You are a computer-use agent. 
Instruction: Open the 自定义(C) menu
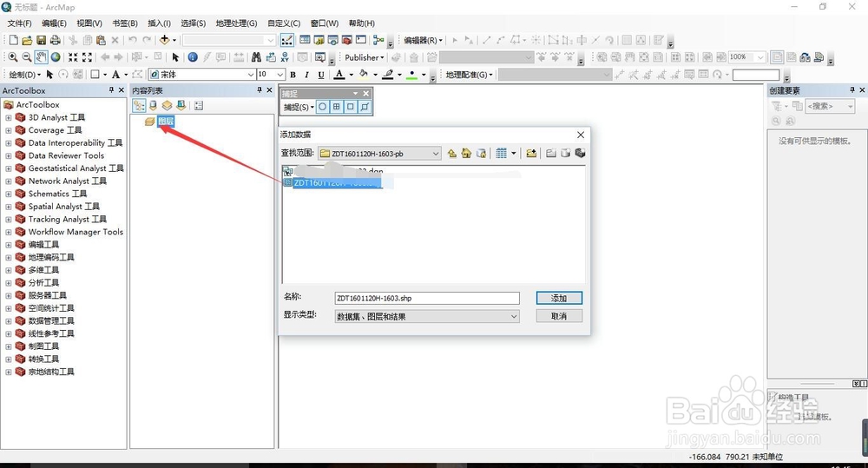tap(284, 23)
